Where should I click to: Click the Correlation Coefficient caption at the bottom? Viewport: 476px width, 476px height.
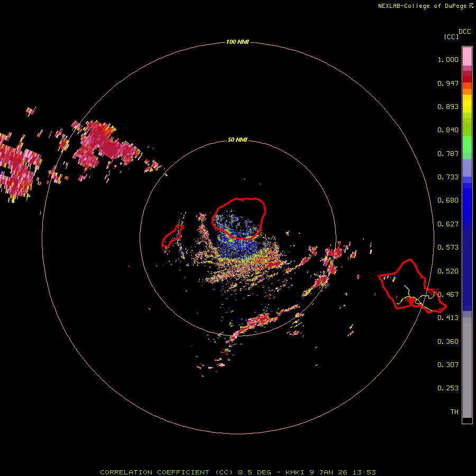(237, 472)
